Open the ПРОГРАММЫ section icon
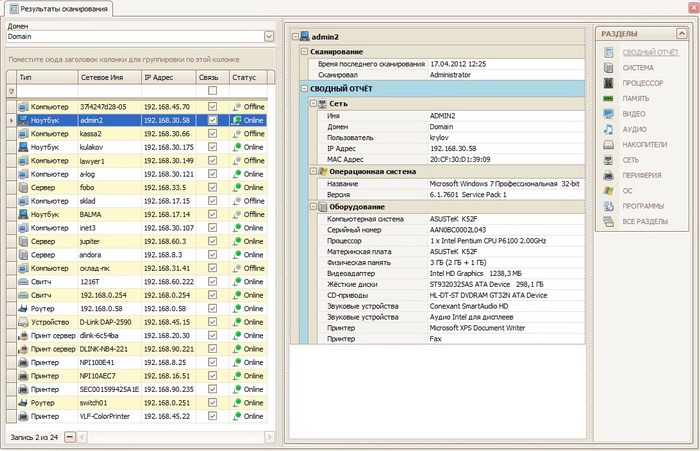Viewport: 700px width, 451px height. point(608,205)
